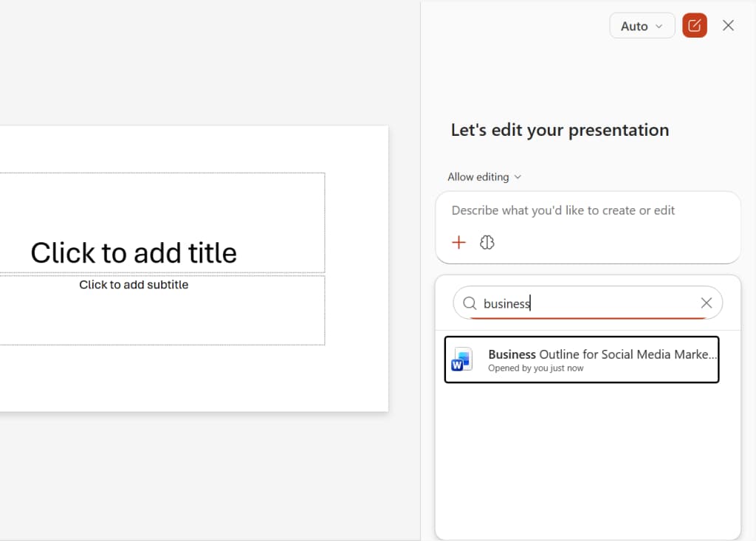Clear the 'business' search text
Screen dimensions: 756x541
(x=707, y=303)
